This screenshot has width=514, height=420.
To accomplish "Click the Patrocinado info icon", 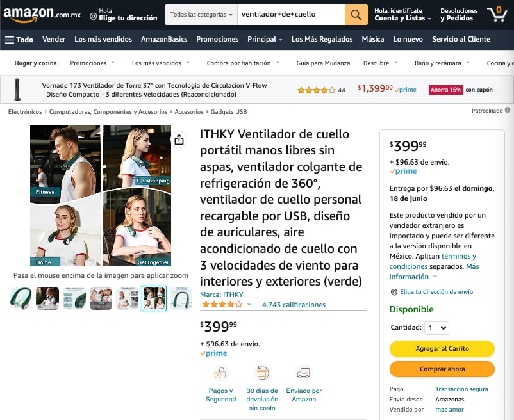I will pos(508,110).
